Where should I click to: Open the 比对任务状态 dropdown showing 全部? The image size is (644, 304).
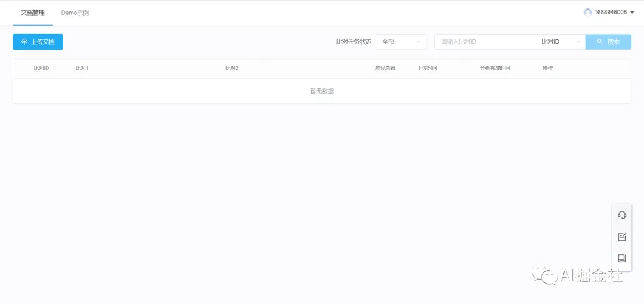pos(401,42)
